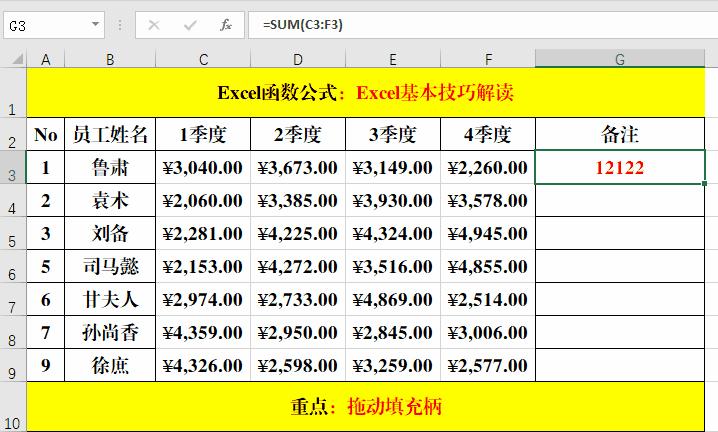Select cell with ¥2,281.00

click(203, 233)
